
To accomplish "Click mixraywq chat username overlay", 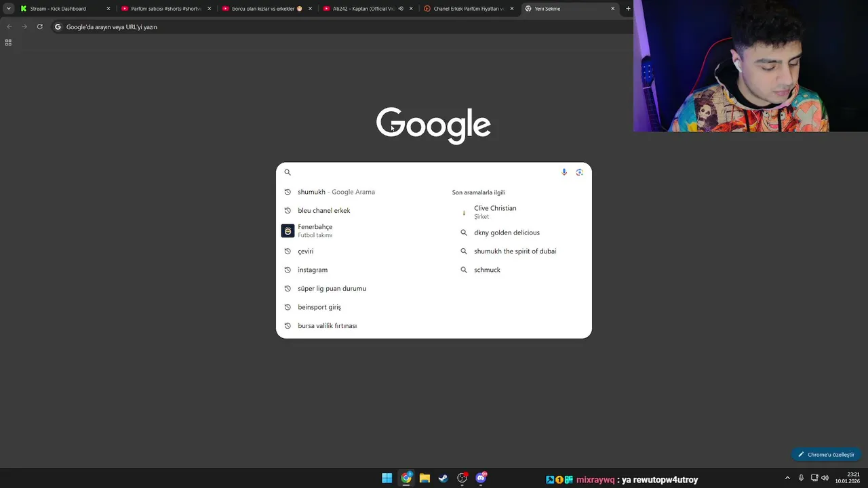I will (x=595, y=480).
